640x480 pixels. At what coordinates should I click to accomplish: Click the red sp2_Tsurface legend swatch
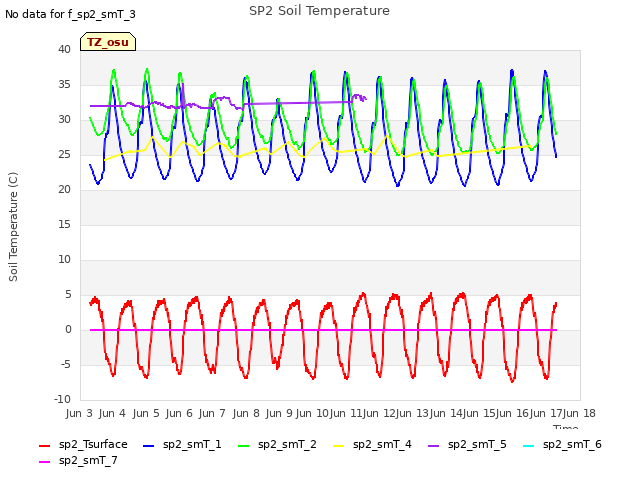(44, 446)
